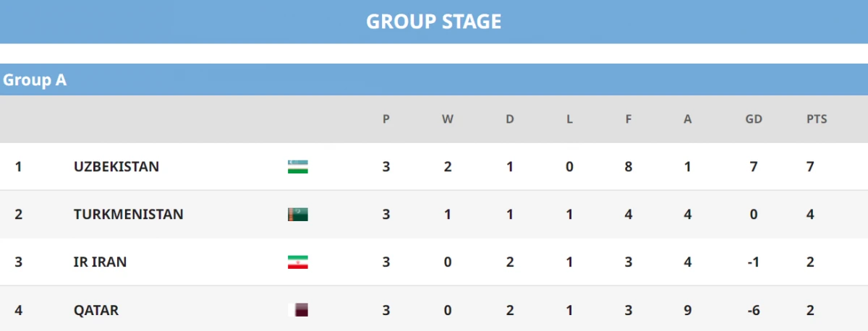Click Uzbekistan's points value 7
The width and height of the screenshot is (868, 331).
[x=811, y=167]
